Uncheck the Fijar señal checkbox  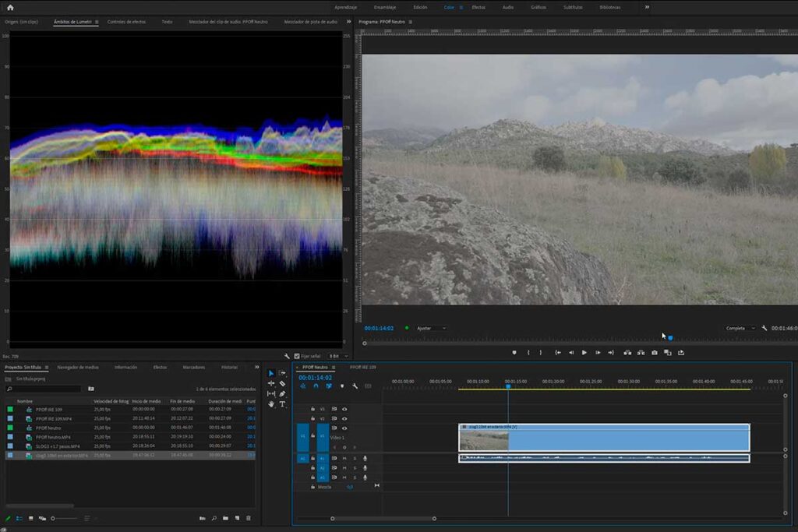pos(298,356)
